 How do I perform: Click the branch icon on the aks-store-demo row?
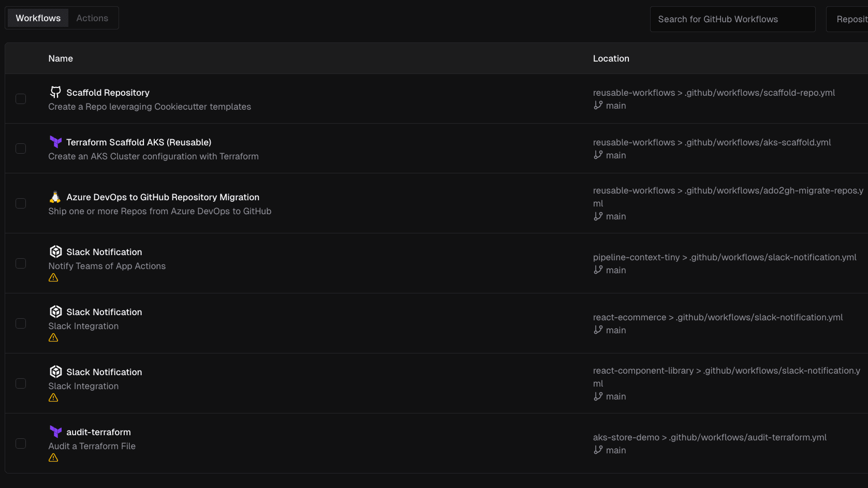click(598, 450)
